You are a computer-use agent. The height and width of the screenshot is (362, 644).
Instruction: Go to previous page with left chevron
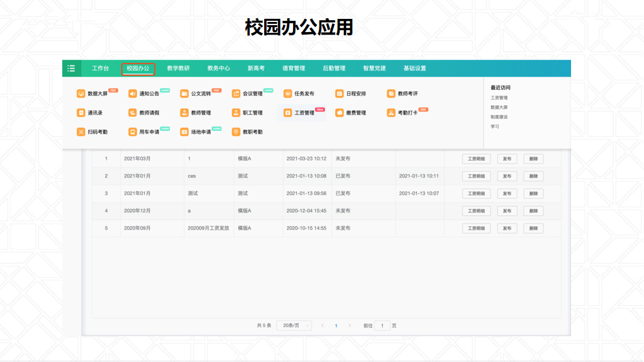[323, 325]
